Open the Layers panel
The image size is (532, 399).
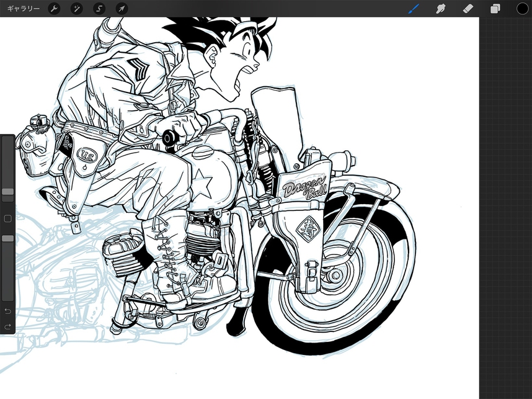click(495, 9)
